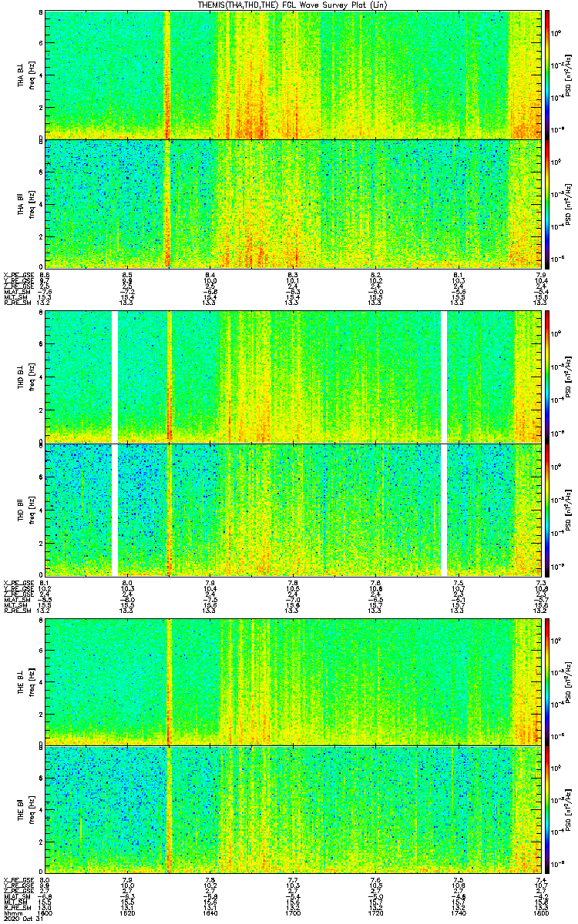Viewport: 578px width, 924px height.
Task: Click the THE B-perpendicular spectrogram panel
Action: [294, 680]
